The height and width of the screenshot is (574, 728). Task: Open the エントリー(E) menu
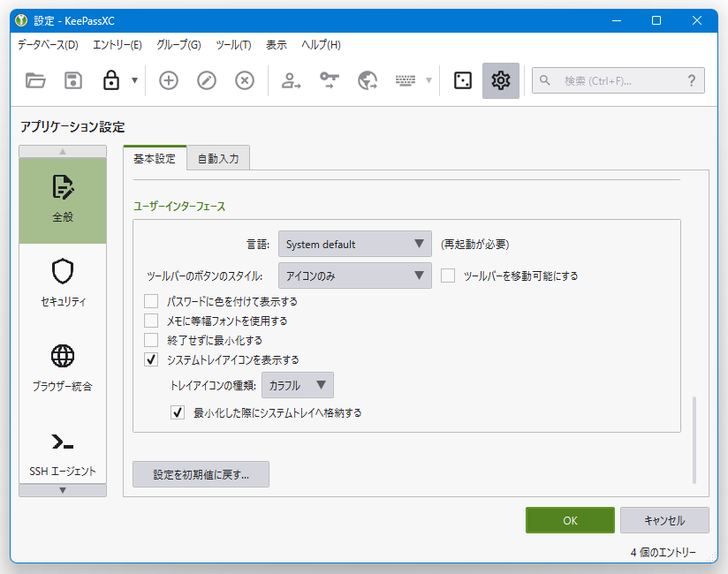click(117, 45)
